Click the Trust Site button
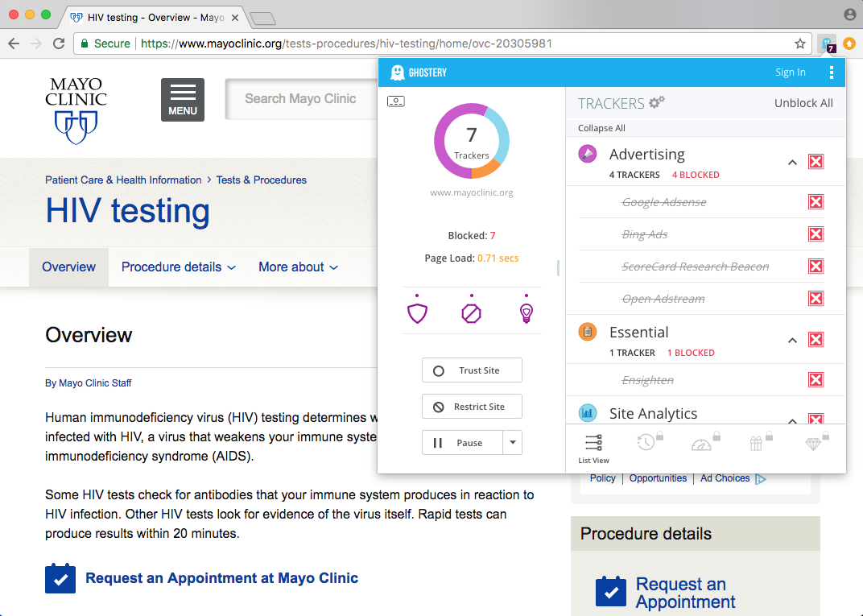The height and width of the screenshot is (616, 863). point(472,370)
